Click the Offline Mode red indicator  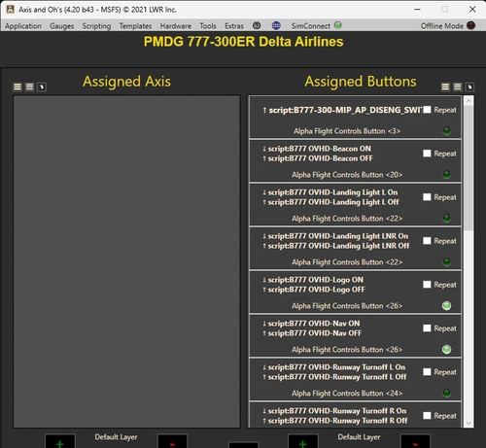tap(471, 25)
